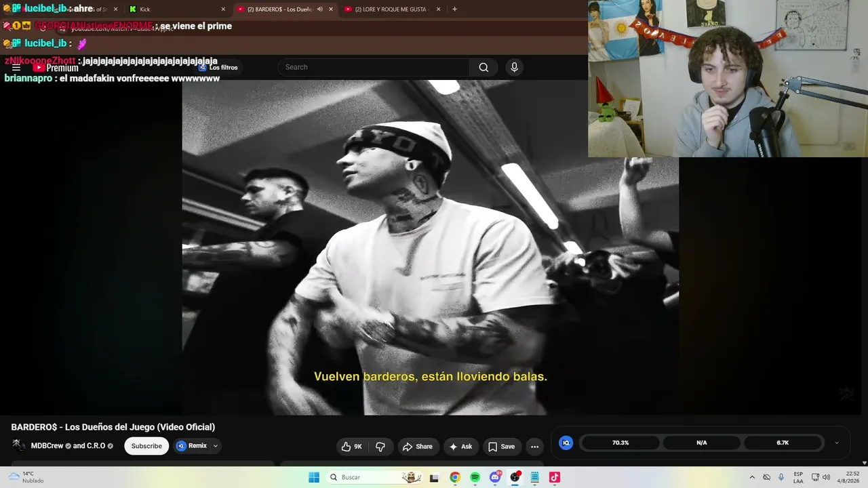Click the taskbar Buscar search box
Viewport: 868px width, 488px height.
tap(374, 477)
